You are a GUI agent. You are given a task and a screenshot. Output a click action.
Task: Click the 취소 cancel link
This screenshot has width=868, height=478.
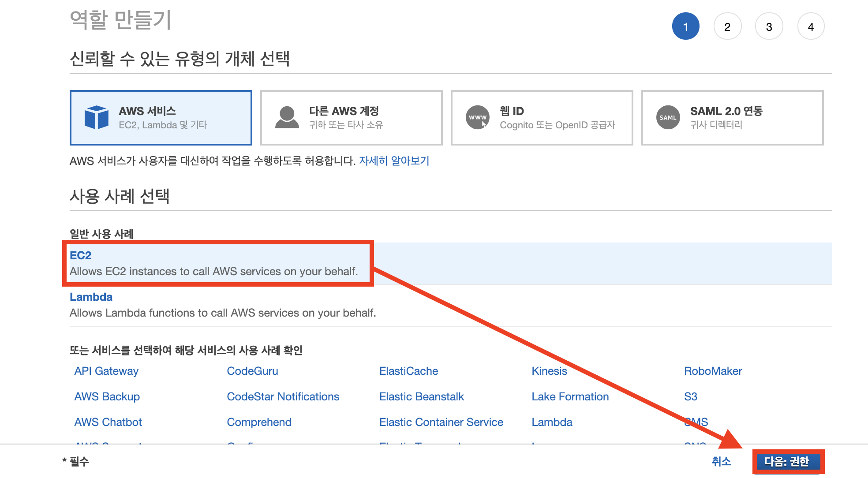coord(721,462)
